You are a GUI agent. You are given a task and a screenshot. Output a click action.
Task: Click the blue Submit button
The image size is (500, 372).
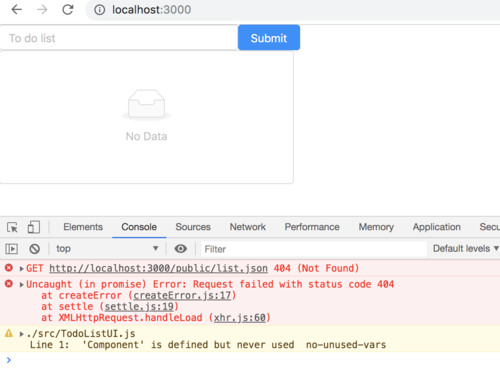click(x=269, y=38)
